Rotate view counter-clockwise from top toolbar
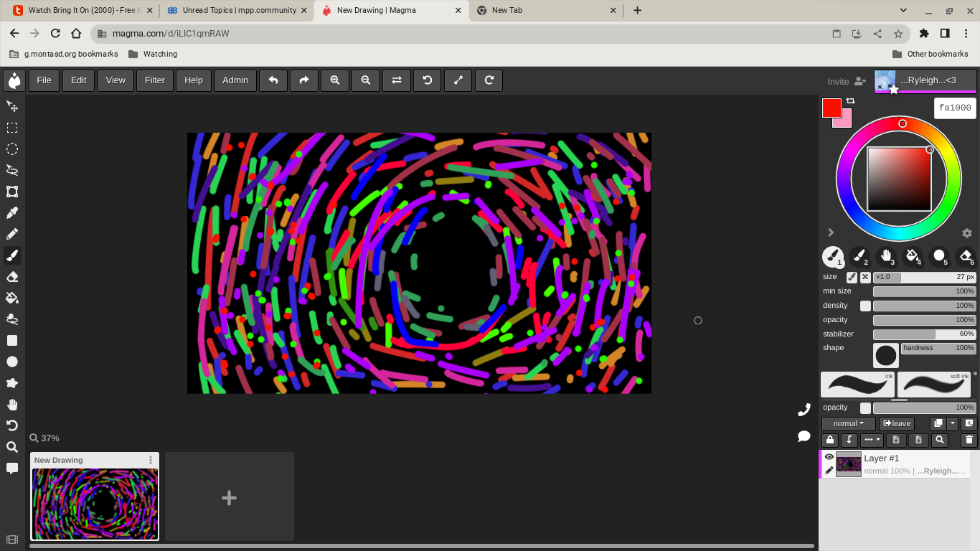Viewport: 980px width, 551px height. click(428, 80)
